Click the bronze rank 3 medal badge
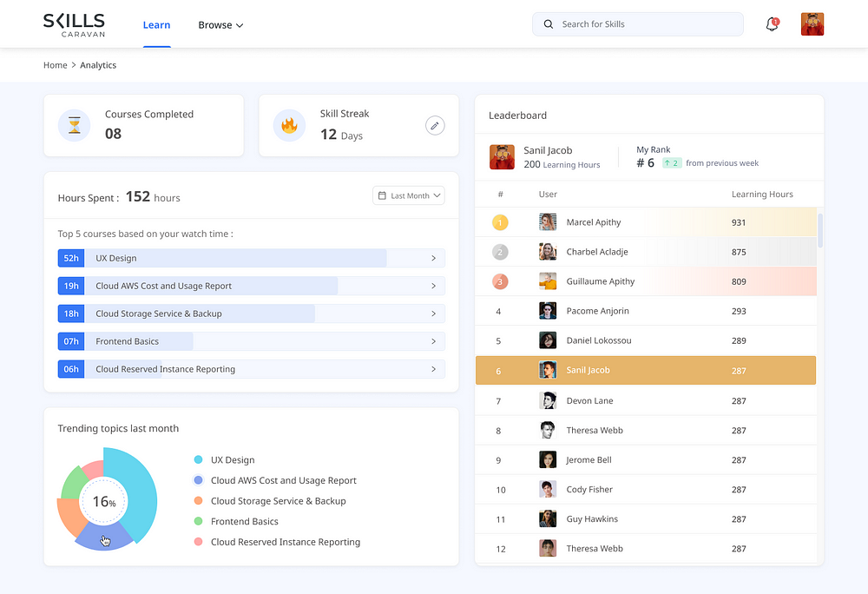868x594 pixels. coord(500,281)
